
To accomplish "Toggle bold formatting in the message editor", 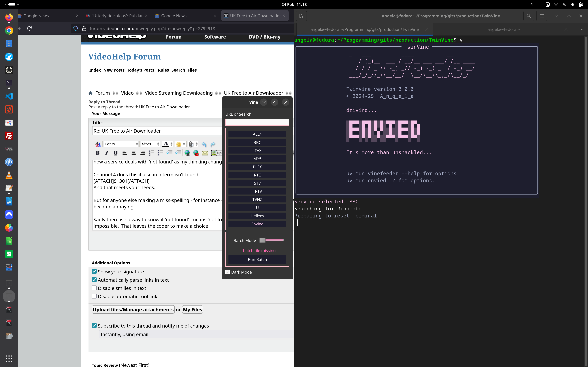I will click(98, 153).
